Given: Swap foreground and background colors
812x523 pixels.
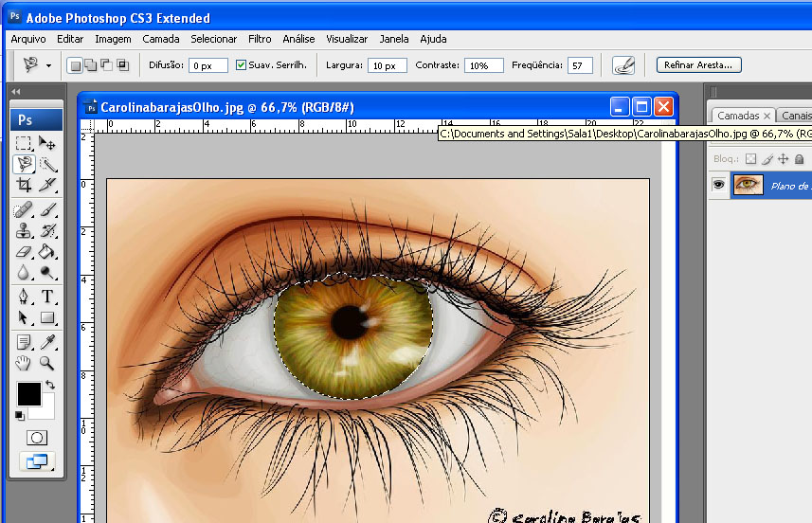Looking at the screenshot, I should 50,385.
